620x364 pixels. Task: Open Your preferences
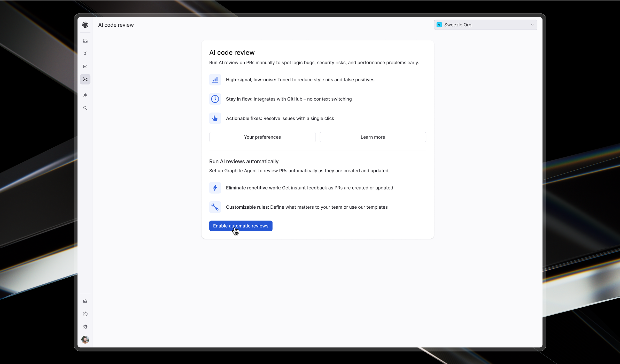(x=262, y=137)
